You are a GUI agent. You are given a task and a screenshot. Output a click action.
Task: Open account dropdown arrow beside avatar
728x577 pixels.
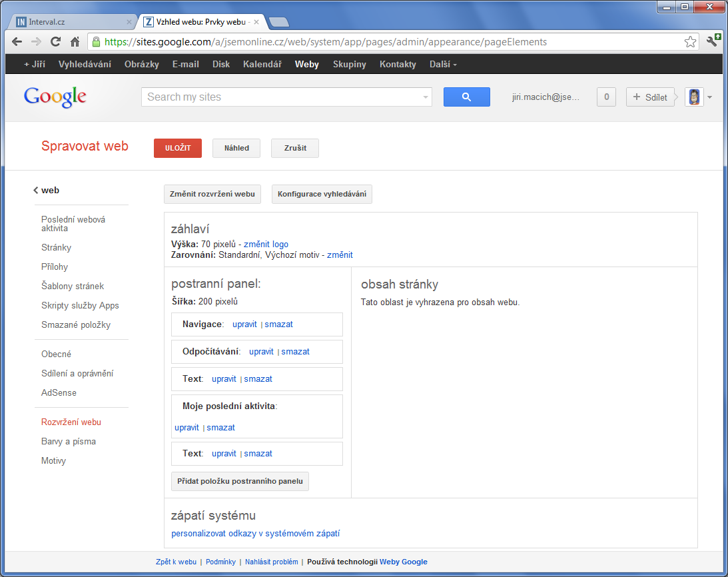tap(710, 97)
